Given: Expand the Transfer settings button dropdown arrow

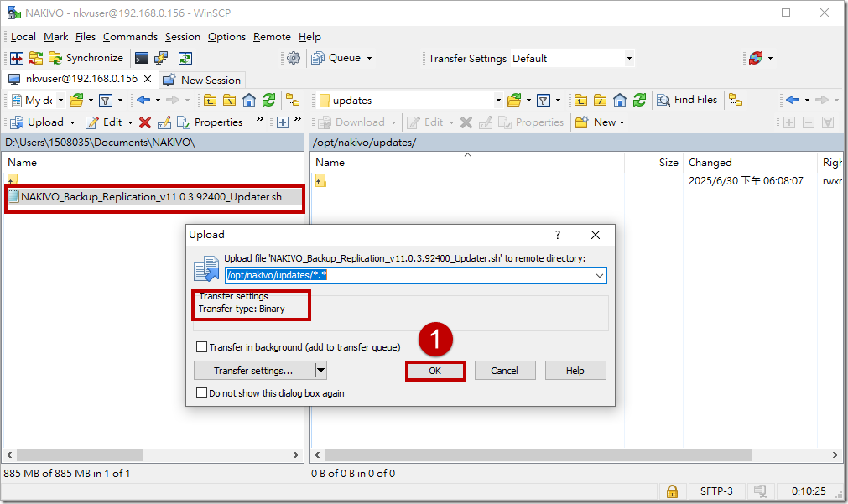Looking at the screenshot, I should coord(320,371).
